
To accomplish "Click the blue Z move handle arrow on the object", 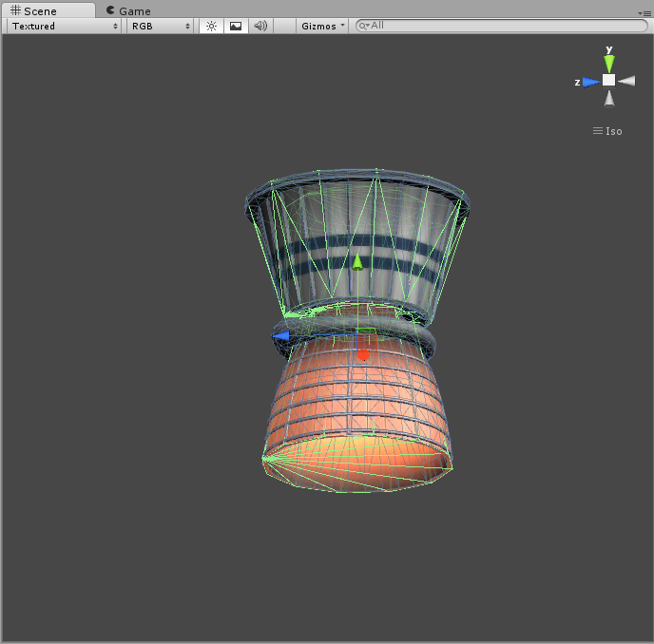I will click(x=281, y=335).
